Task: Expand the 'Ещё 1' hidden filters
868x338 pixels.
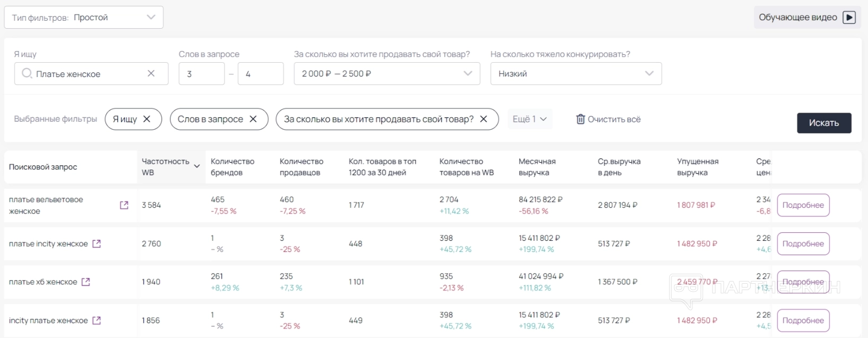Action: pos(529,119)
